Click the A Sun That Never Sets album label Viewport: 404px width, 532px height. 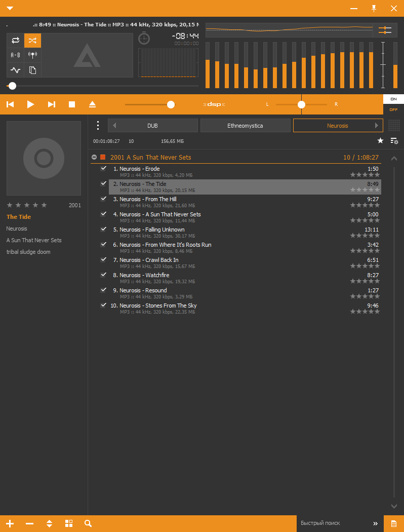(34, 240)
